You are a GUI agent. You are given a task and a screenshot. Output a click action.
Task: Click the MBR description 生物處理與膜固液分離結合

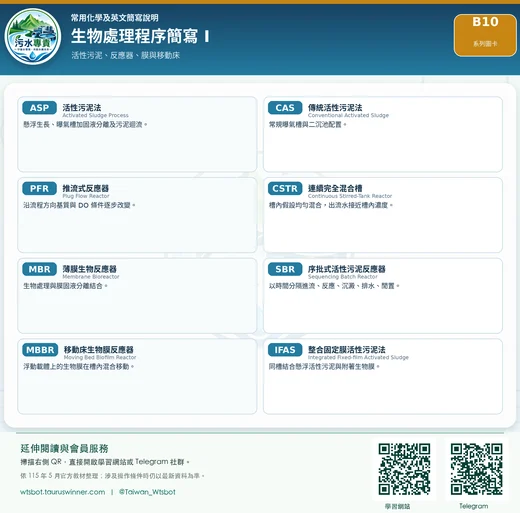(65, 286)
